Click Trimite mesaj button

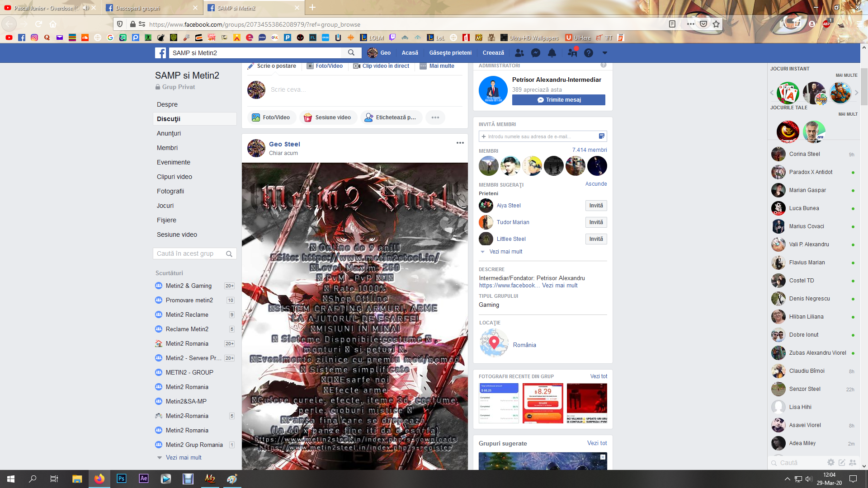[558, 100]
